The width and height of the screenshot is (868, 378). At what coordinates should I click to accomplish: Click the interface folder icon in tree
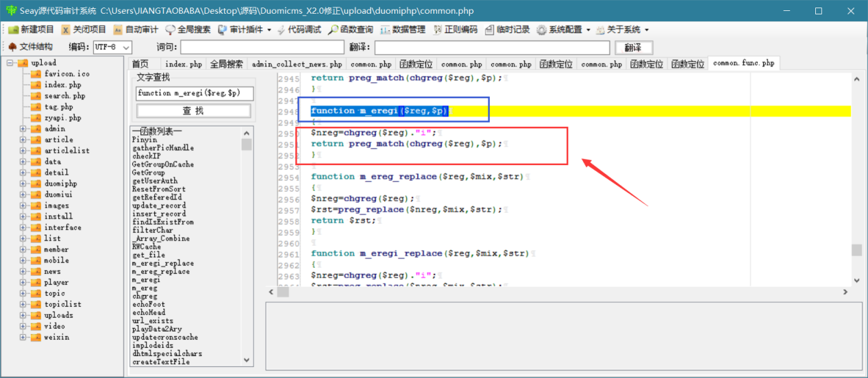36,227
